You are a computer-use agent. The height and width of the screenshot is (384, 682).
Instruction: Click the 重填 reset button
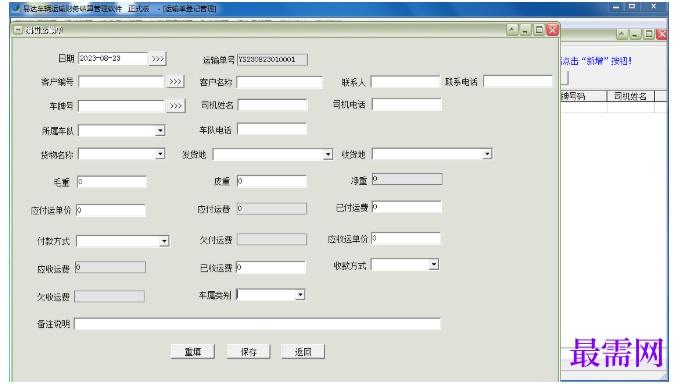click(x=193, y=351)
